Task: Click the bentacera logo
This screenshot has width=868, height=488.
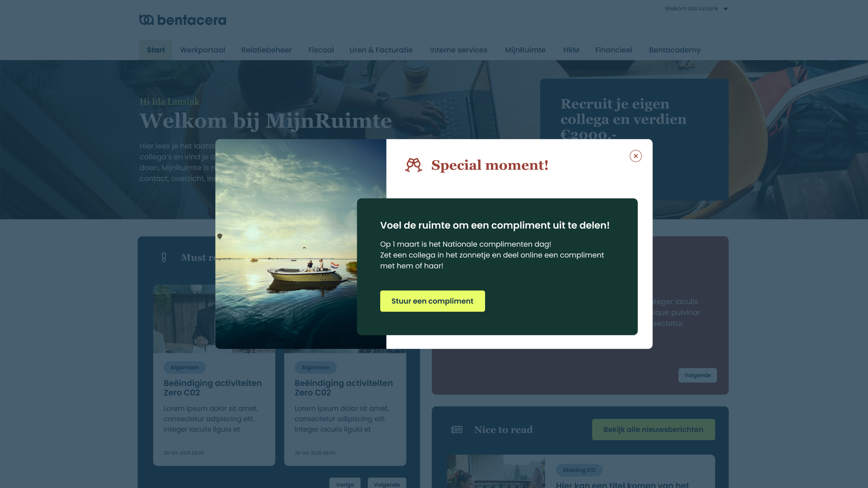Action: (183, 20)
